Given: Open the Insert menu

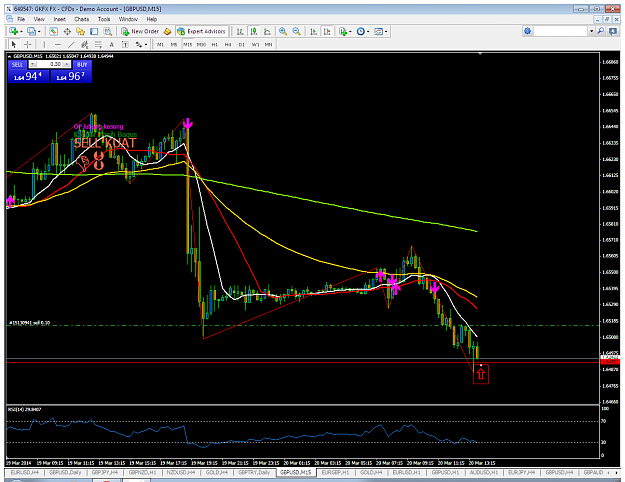Looking at the screenshot, I should click(60, 19).
